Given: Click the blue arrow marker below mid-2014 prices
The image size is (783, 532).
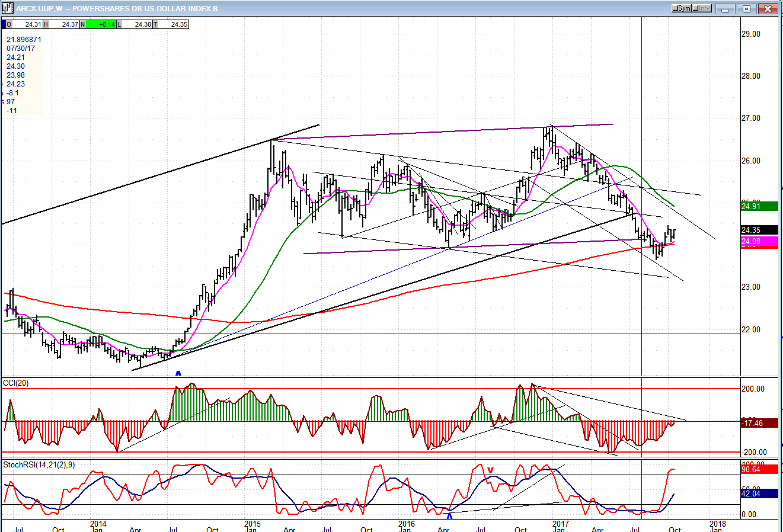Looking at the screenshot, I should [178, 373].
